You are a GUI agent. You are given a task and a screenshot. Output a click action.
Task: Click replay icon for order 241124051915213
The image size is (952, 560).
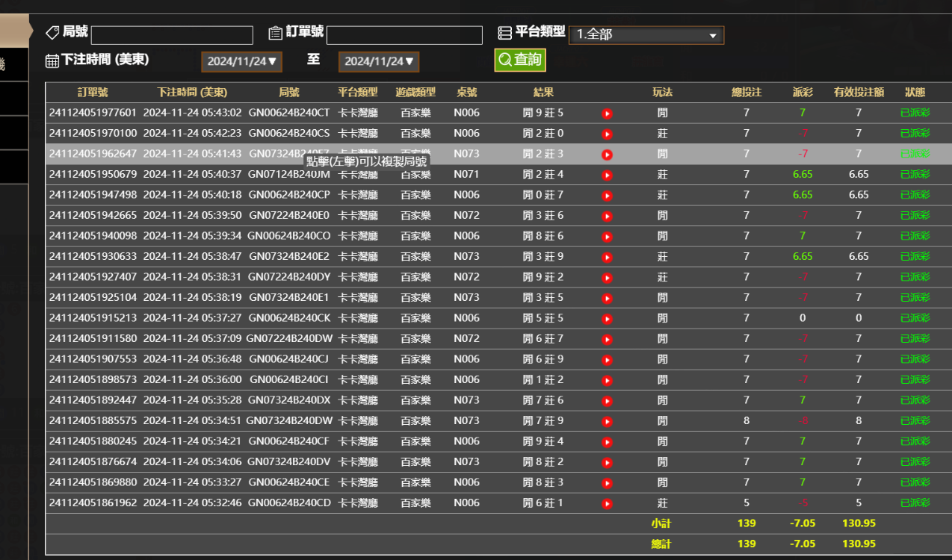pos(607,319)
